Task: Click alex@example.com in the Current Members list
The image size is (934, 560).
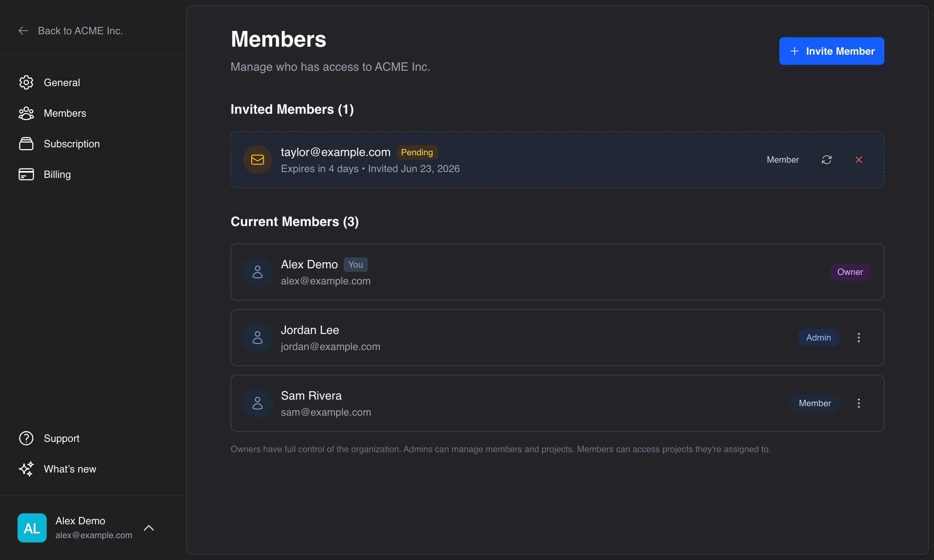Action: [x=325, y=281]
